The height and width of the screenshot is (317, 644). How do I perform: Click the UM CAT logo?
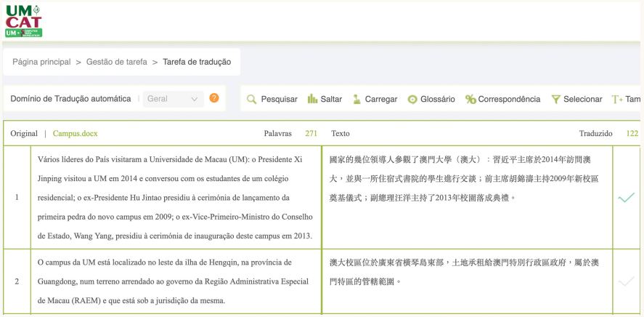click(x=23, y=20)
